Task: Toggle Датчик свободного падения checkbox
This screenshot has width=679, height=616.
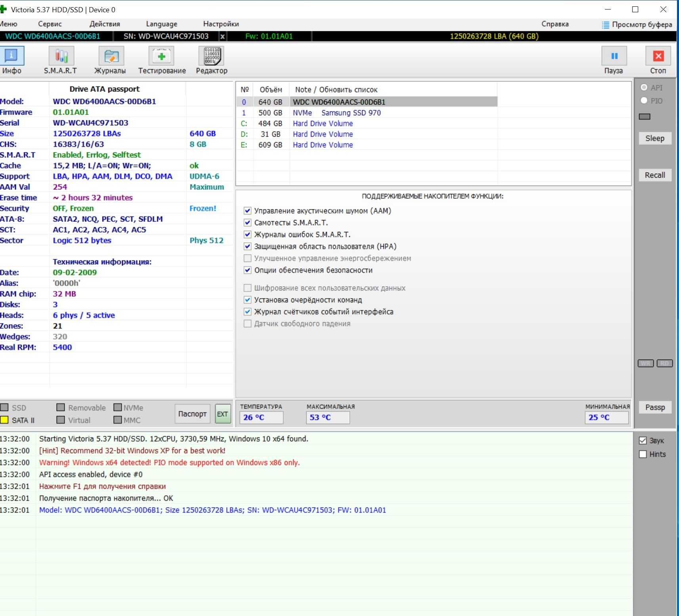Action: 248,323
